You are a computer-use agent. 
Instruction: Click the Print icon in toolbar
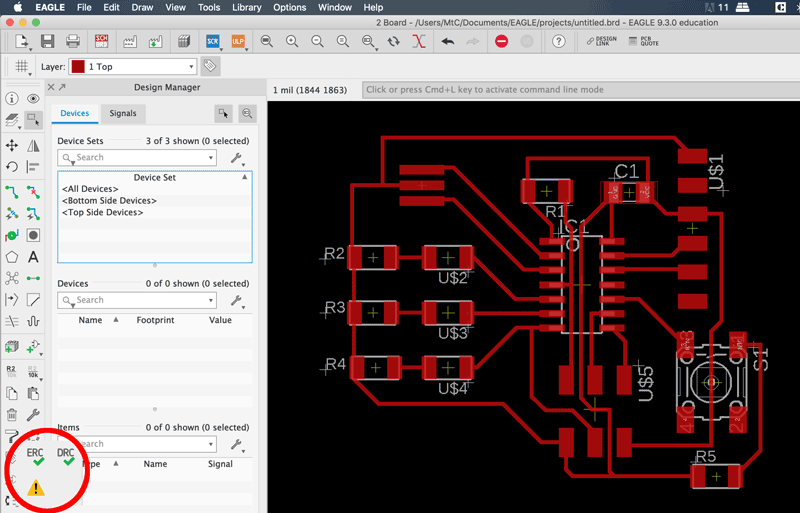tap(73, 41)
